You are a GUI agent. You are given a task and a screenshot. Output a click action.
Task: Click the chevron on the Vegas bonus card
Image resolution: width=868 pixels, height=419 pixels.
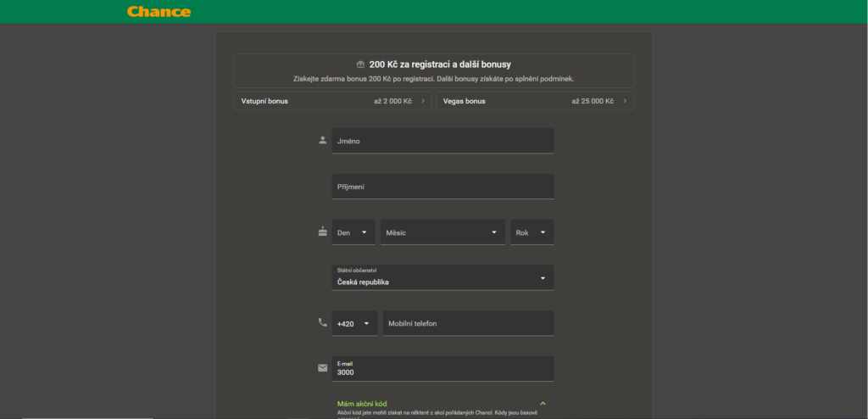[625, 101]
